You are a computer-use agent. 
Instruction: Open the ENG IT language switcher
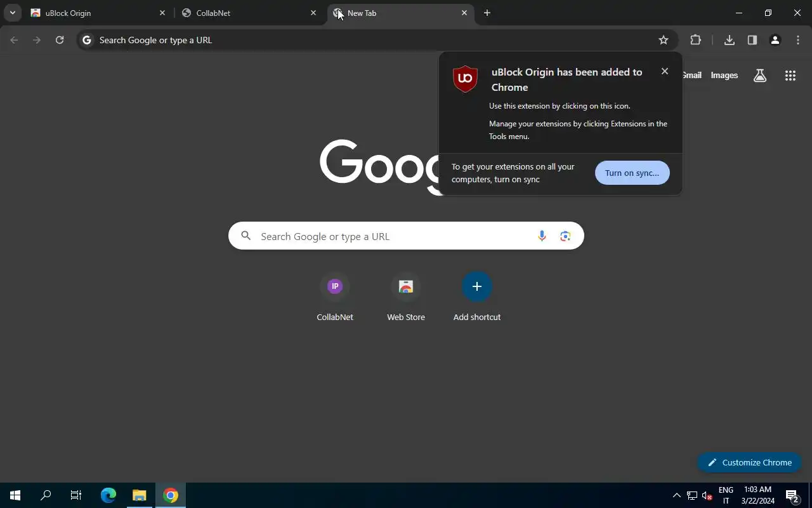[726, 495]
